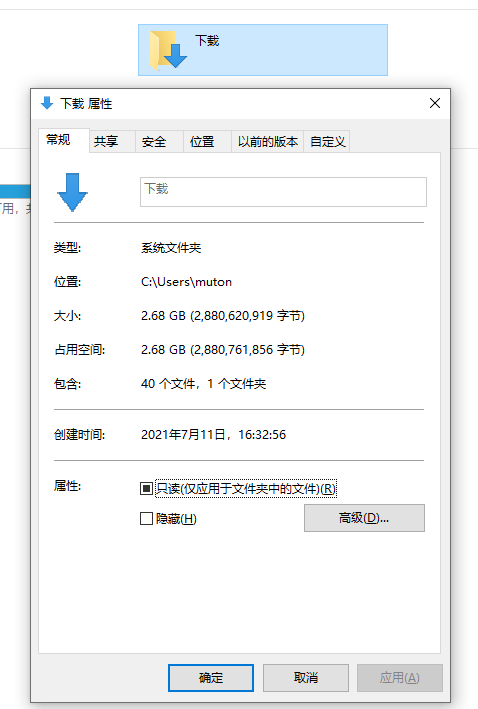Click the 应用(A) button
Screen dimensions: 478x709
[x=400, y=678]
